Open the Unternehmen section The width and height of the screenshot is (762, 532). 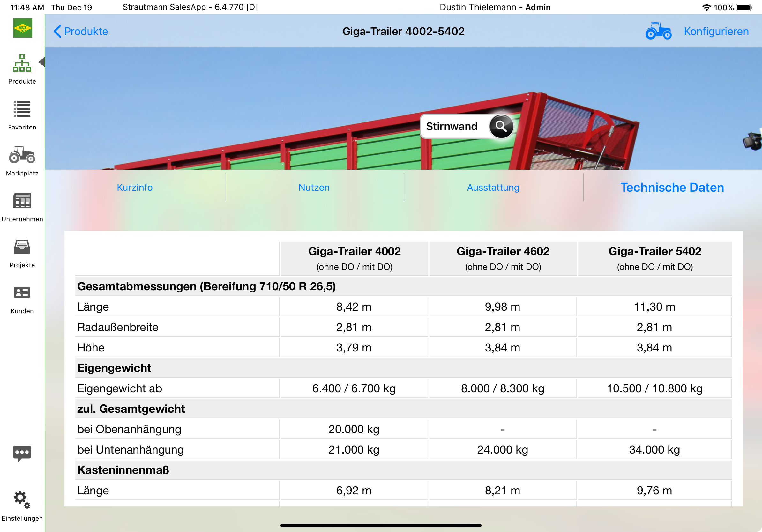(x=22, y=207)
